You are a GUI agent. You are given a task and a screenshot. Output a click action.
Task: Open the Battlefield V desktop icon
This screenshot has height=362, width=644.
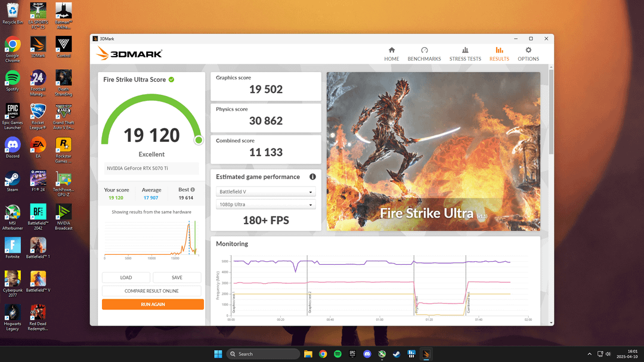(38, 282)
